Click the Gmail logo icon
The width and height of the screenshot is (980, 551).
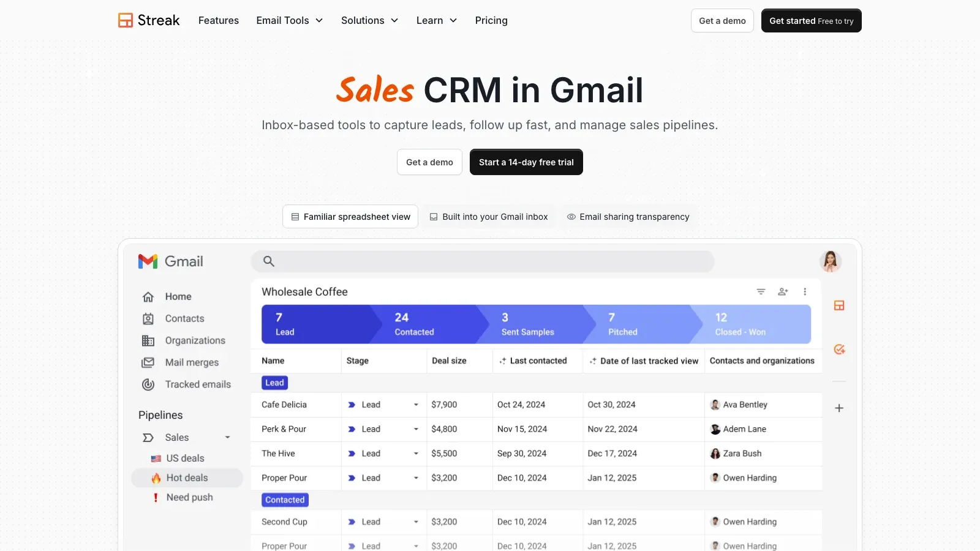[148, 261]
